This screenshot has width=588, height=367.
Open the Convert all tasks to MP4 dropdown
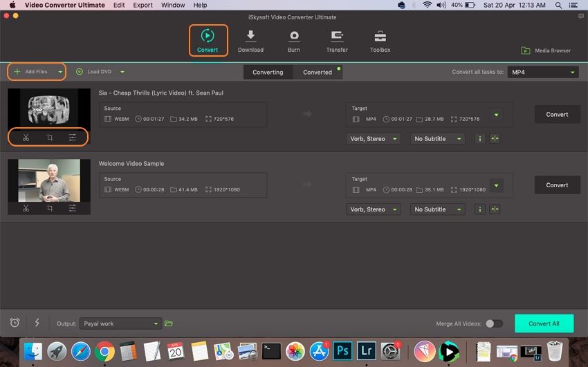click(543, 73)
